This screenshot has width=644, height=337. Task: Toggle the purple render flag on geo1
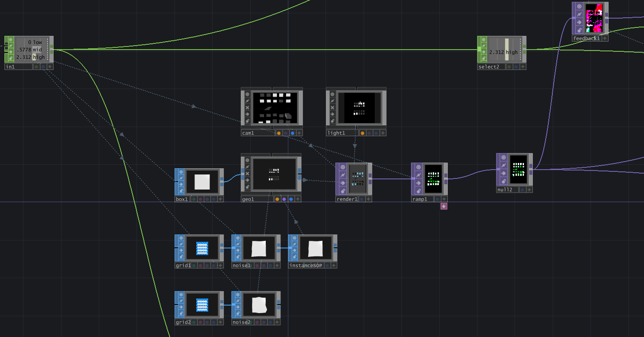(284, 199)
